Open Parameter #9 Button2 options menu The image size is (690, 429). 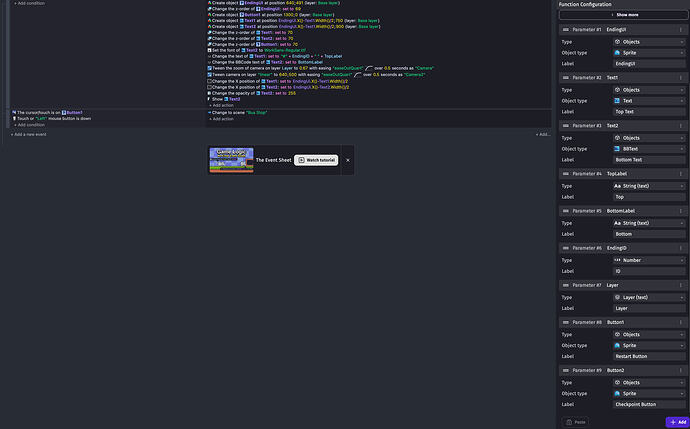[680, 370]
